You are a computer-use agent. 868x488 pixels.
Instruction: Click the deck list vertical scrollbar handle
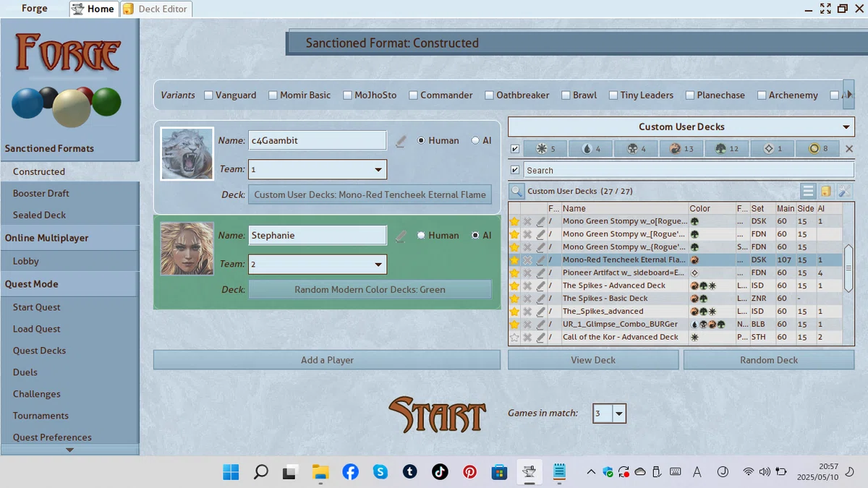pyautogui.click(x=849, y=267)
